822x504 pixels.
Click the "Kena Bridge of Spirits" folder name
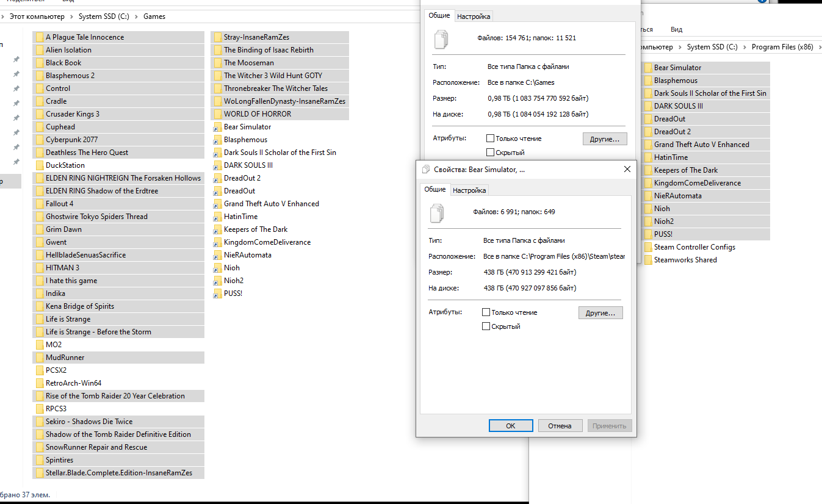point(80,306)
